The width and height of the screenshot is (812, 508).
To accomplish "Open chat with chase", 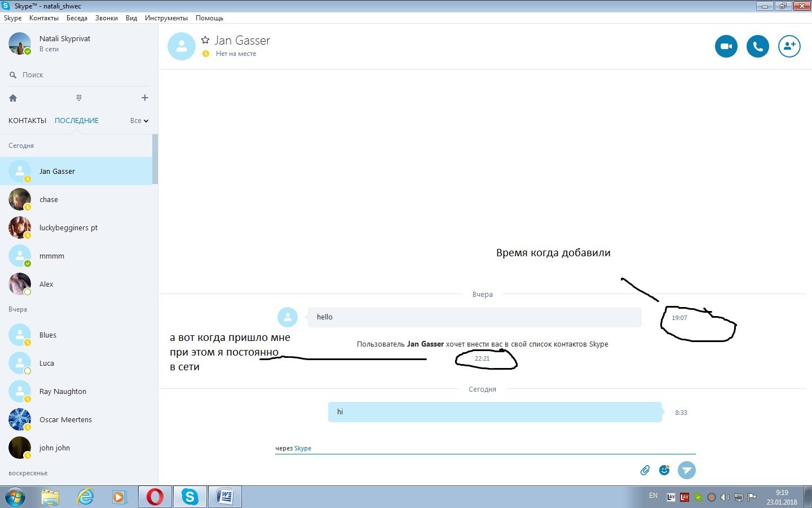I will [x=76, y=199].
